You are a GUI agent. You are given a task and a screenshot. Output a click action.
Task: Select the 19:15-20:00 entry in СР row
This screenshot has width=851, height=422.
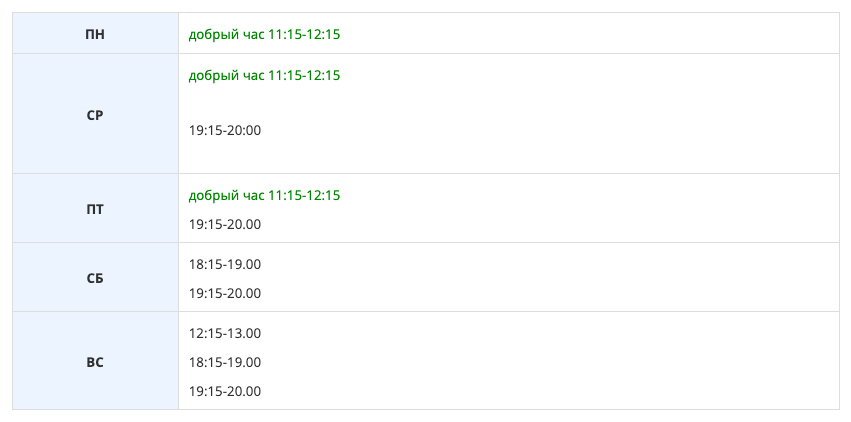tap(225, 130)
